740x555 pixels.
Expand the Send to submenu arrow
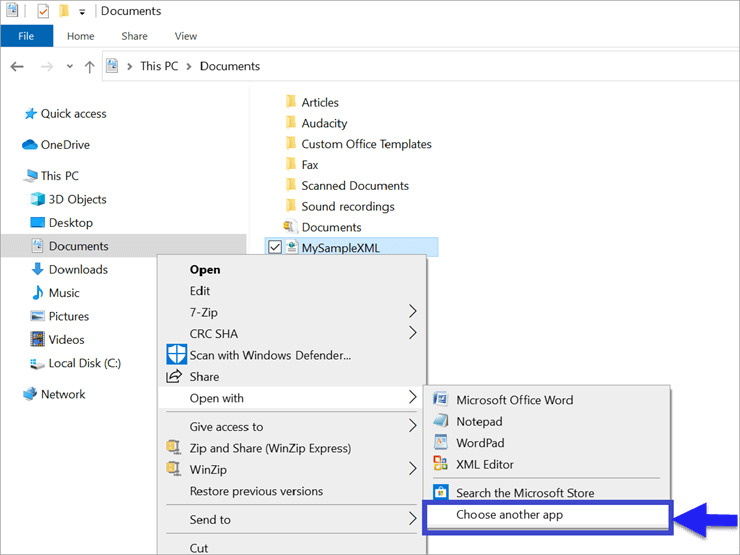pos(413,520)
